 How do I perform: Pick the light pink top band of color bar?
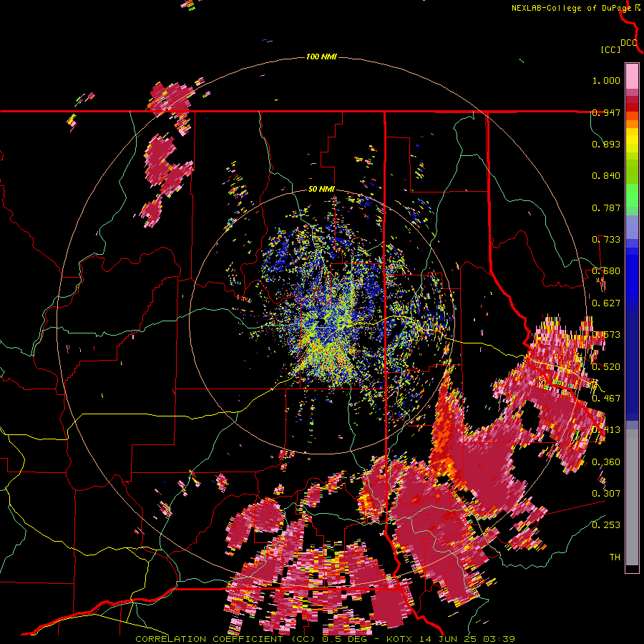pyautogui.click(x=632, y=77)
